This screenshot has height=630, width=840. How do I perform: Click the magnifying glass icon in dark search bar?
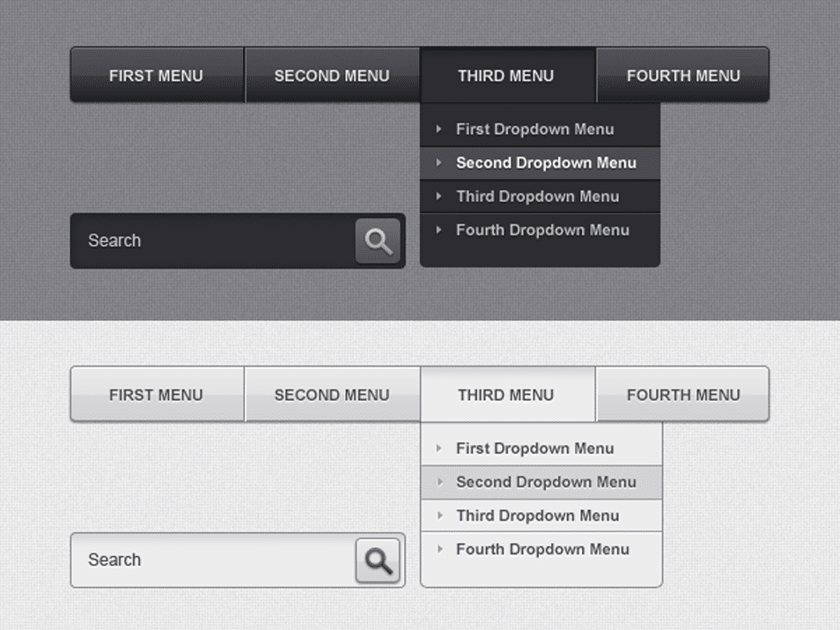(377, 241)
